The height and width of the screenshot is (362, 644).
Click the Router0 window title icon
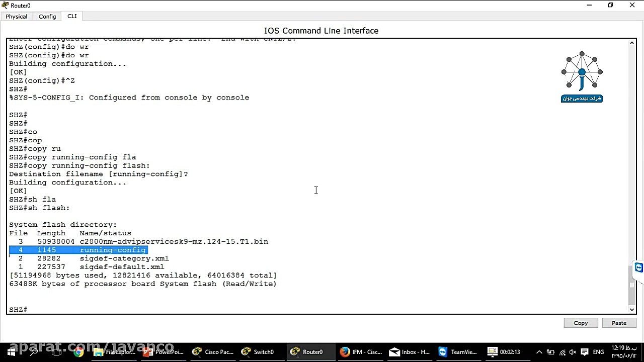pyautogui.click(x=5, y=5)
